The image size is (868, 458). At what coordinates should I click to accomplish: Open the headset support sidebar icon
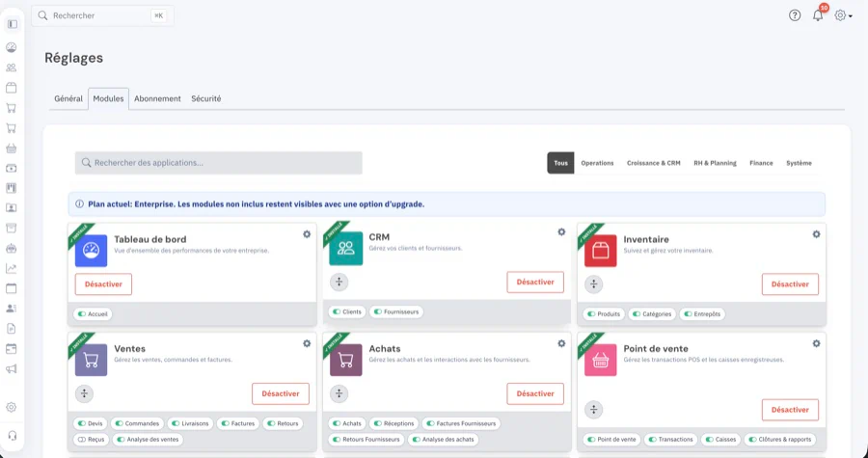[x=11, y=435]
